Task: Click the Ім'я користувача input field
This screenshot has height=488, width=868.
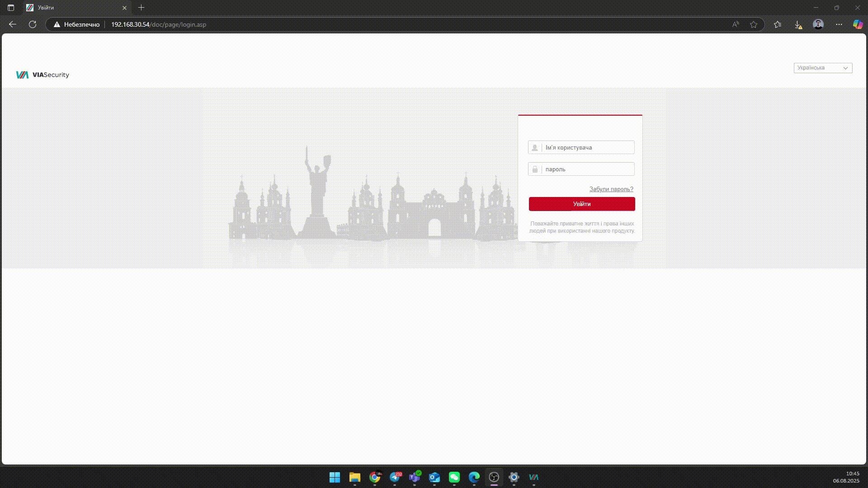Action: 588,148
